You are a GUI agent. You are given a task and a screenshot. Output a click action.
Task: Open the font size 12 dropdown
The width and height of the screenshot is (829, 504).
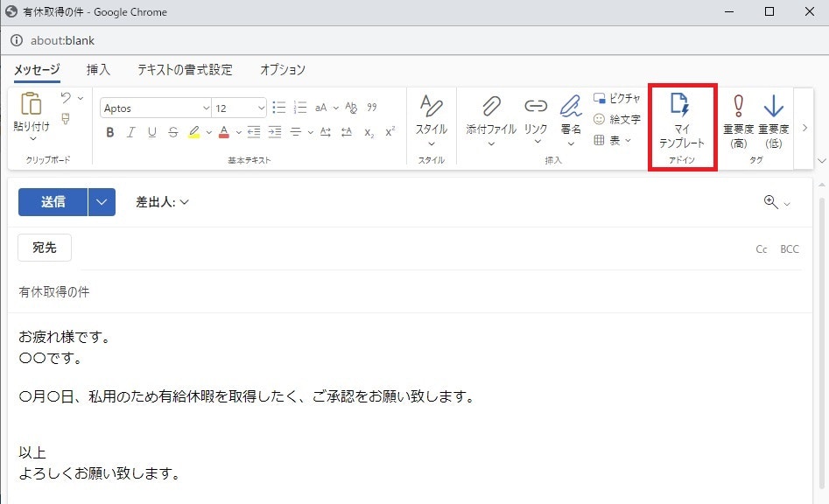click(239, 108)
